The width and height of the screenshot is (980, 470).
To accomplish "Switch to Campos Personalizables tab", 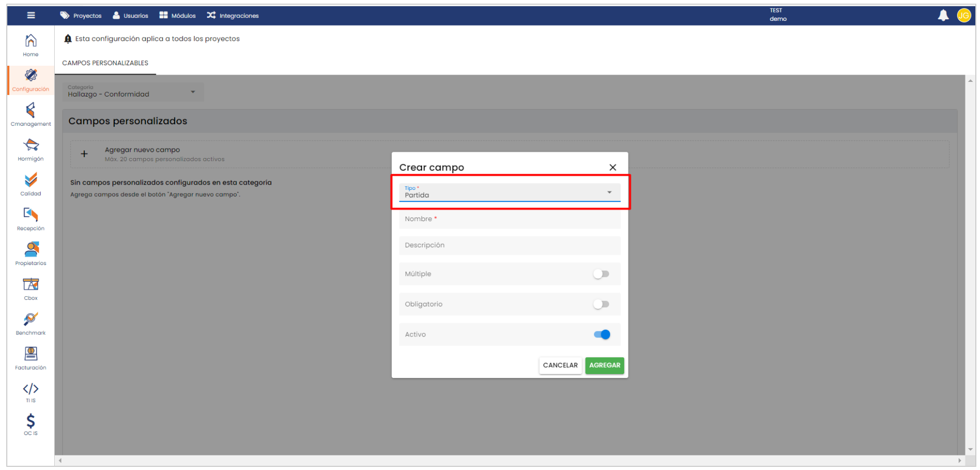I will coord(105,63).
